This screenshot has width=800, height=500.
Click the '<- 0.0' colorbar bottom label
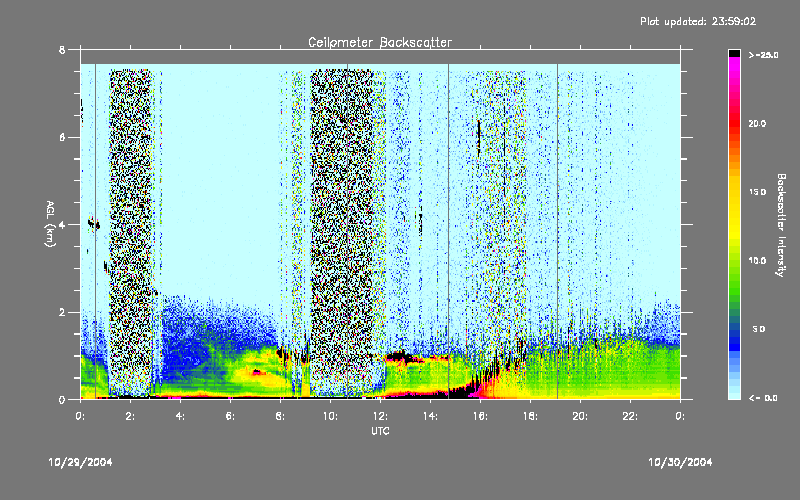[763, 398]
